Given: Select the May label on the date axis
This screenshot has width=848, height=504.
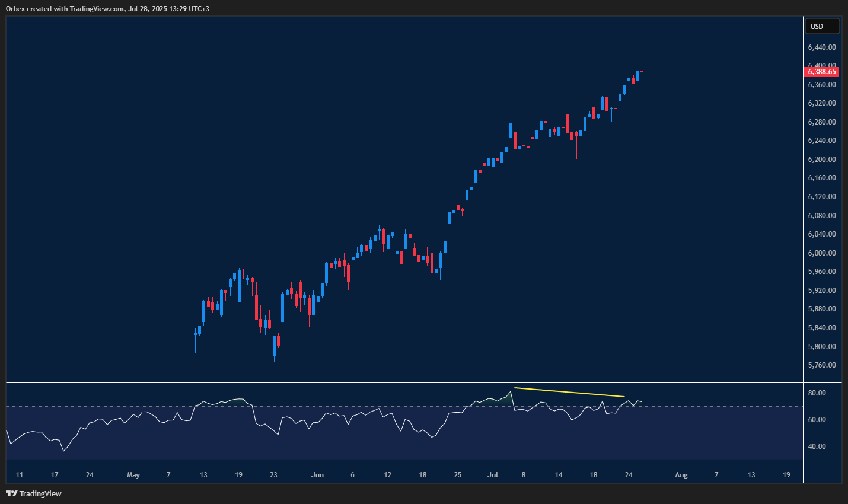Looking at the screenshot, I should pyautogui.click(x=133, y=474).
